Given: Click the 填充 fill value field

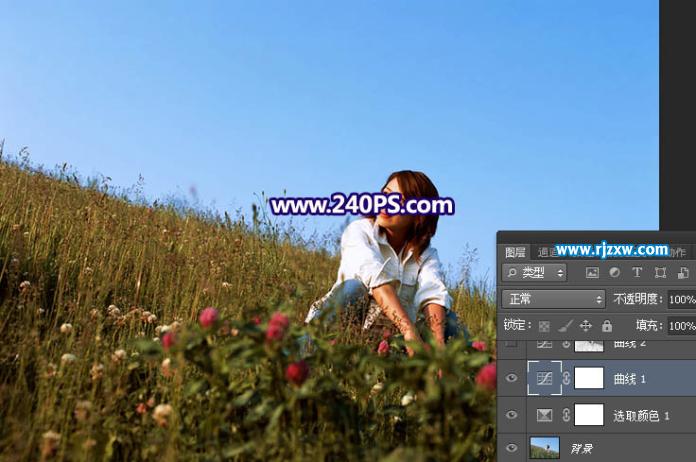Looking at the screenshot, I should (x=682, y=326).
